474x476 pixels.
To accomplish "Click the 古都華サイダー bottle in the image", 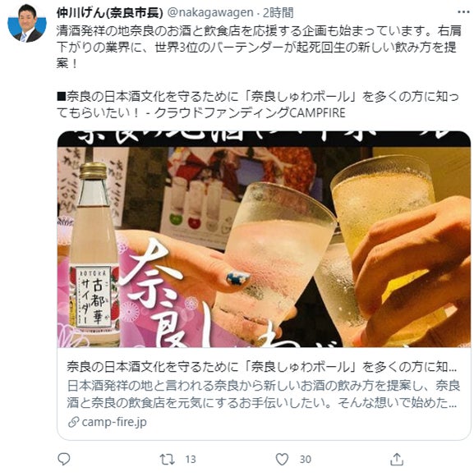I will coord(94,255).
